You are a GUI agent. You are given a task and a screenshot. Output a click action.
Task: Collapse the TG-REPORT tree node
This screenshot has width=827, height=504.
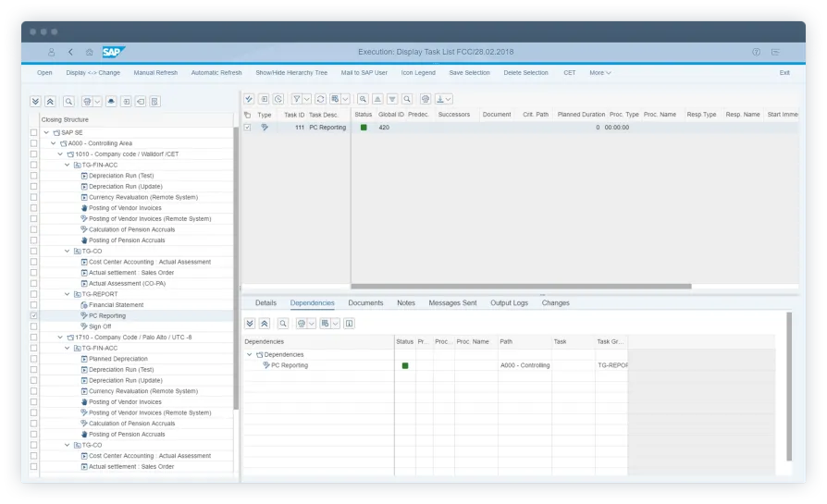[67, 294]
